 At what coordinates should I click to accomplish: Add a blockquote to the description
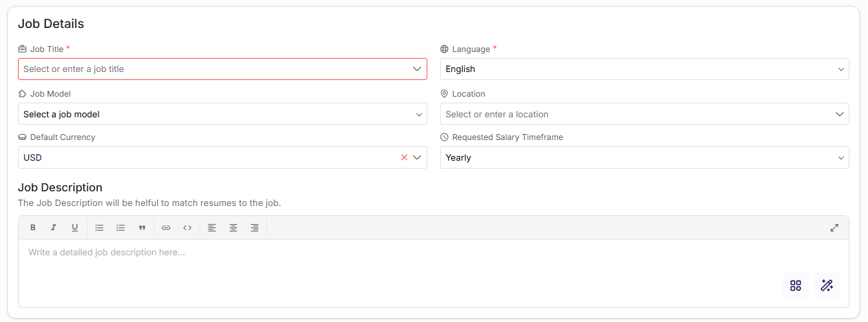(x=142, y=228)
